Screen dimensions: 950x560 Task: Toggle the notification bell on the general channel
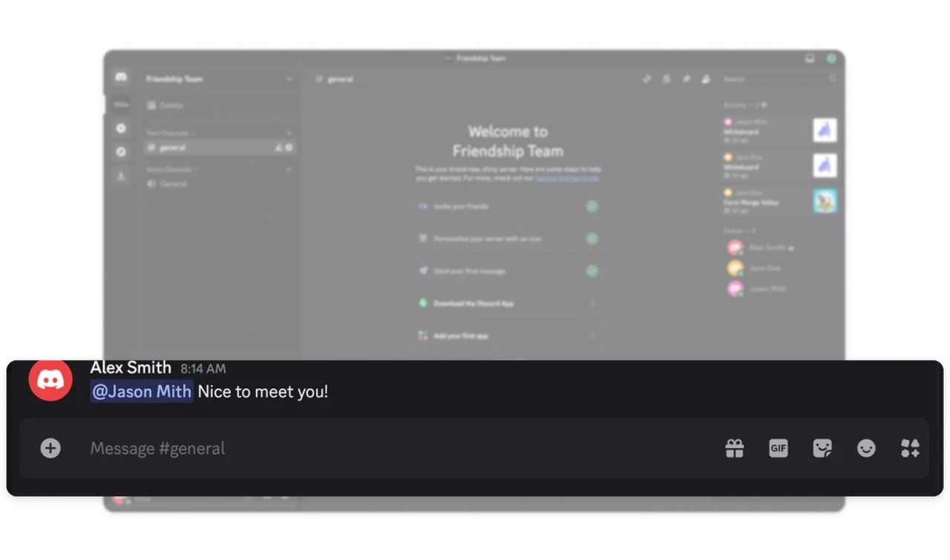(x=279, y=148)
